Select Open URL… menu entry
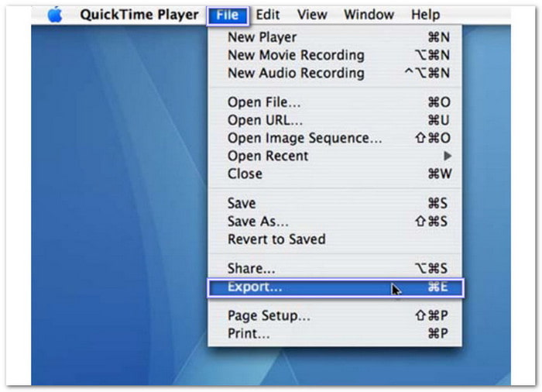 point(334,120)
